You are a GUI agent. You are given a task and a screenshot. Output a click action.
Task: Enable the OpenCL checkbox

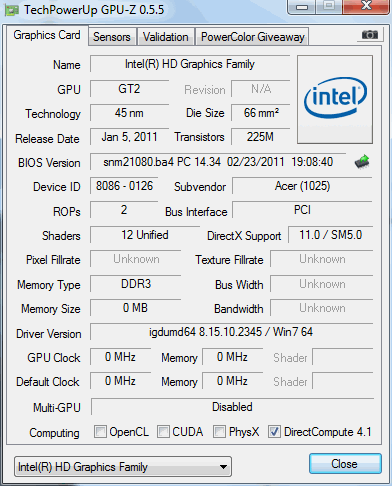point(100,431)
